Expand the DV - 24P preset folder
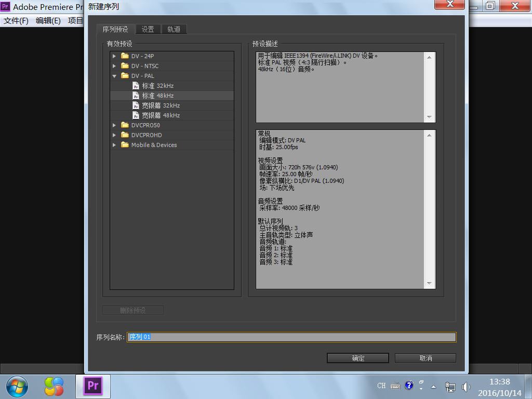532x399 pixels. [x=114, y=56]
